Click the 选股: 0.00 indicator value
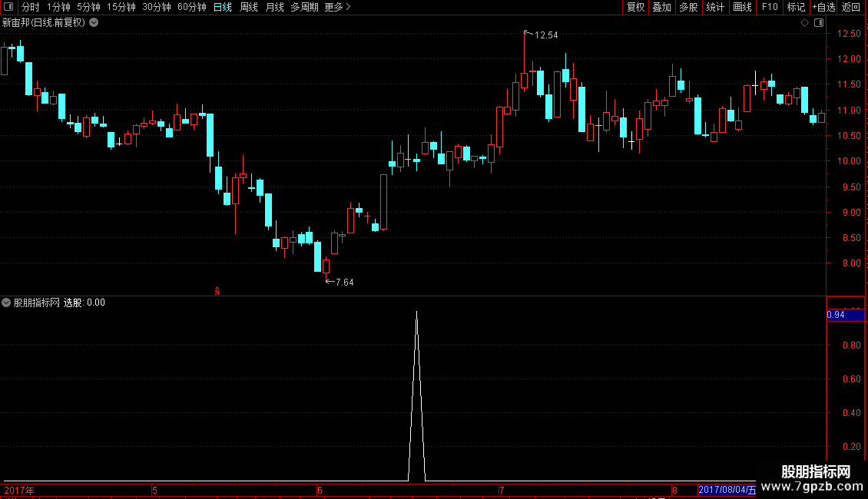 point(84,302)
